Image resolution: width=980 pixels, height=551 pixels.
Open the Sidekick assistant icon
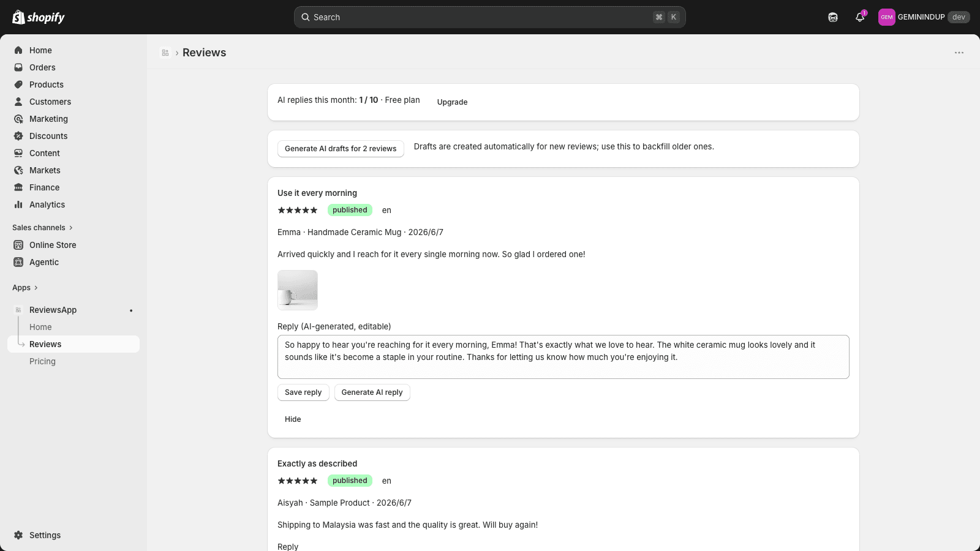click(833, 17)
